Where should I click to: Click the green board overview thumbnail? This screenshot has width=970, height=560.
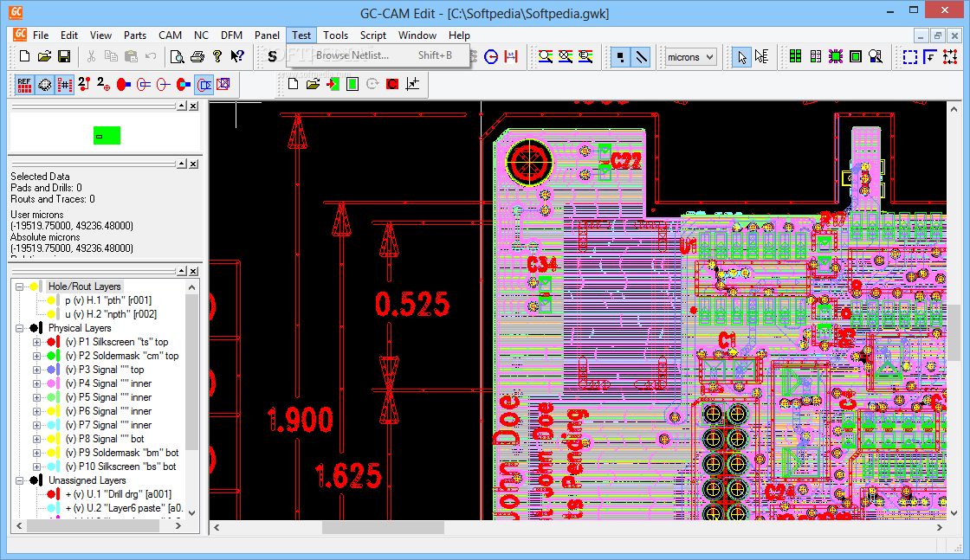[107, 135]
